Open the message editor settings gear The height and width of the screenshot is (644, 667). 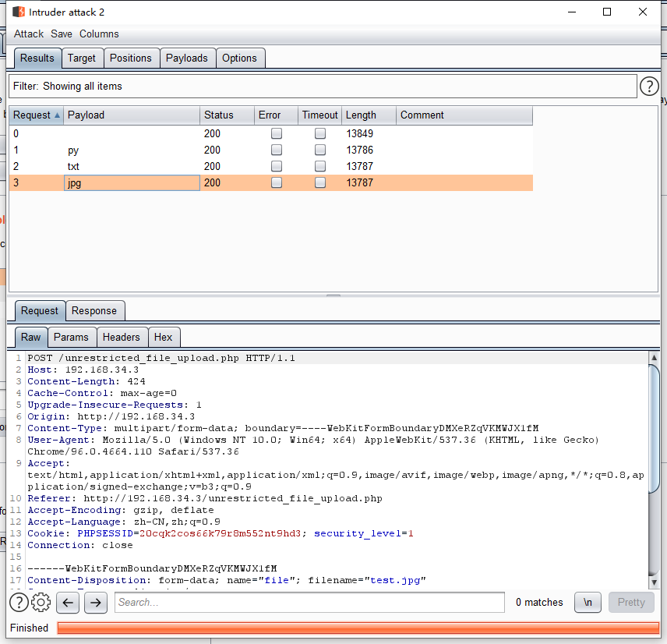[x=42, y=602]
